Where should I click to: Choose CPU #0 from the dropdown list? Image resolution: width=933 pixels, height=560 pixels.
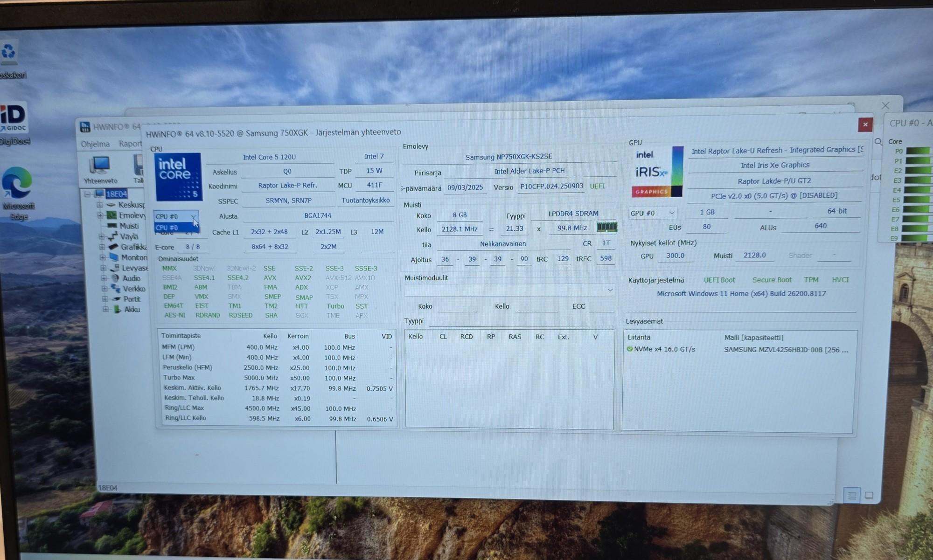tap(176, 228)
